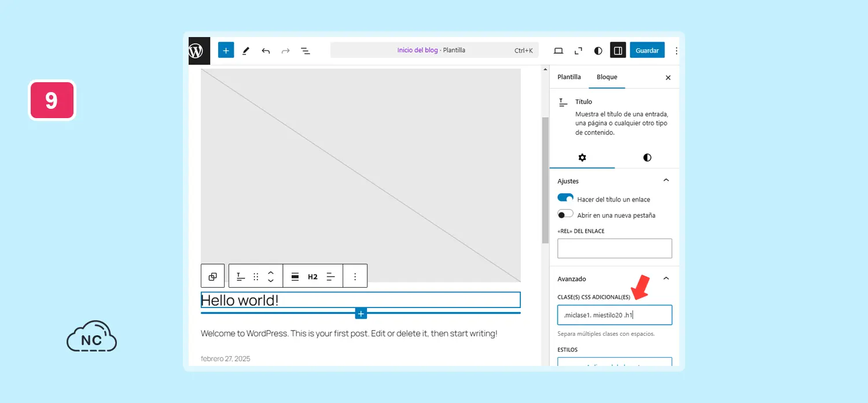Open the block alignment width control

[295, 276]
